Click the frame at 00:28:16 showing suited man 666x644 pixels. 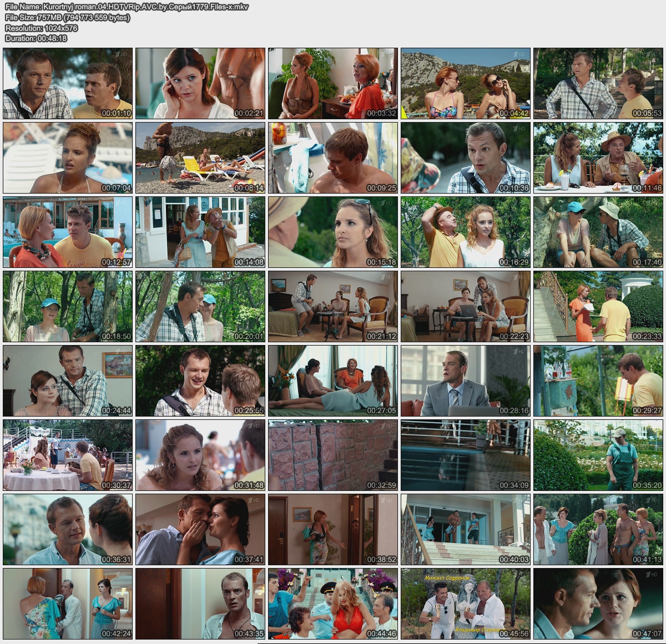(x=466, y=381)
